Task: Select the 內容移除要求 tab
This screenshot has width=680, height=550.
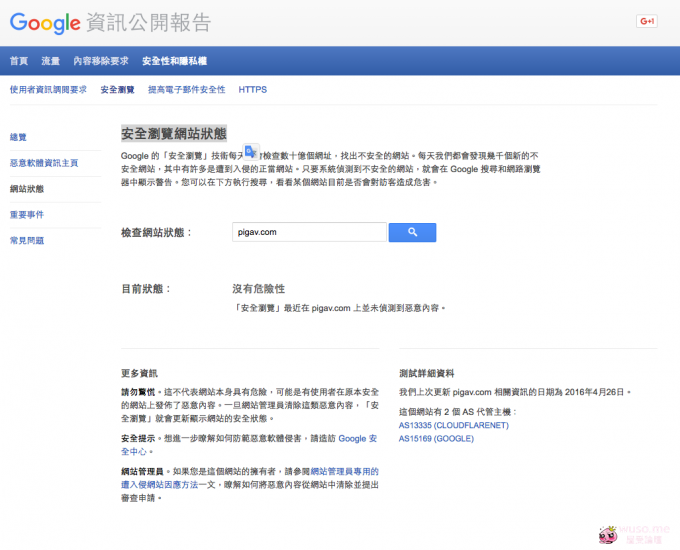Action: point(101,61)
